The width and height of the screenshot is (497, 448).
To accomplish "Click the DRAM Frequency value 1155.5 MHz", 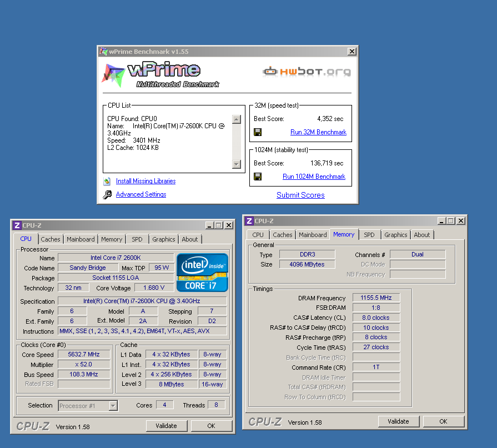I will (376, 298).
